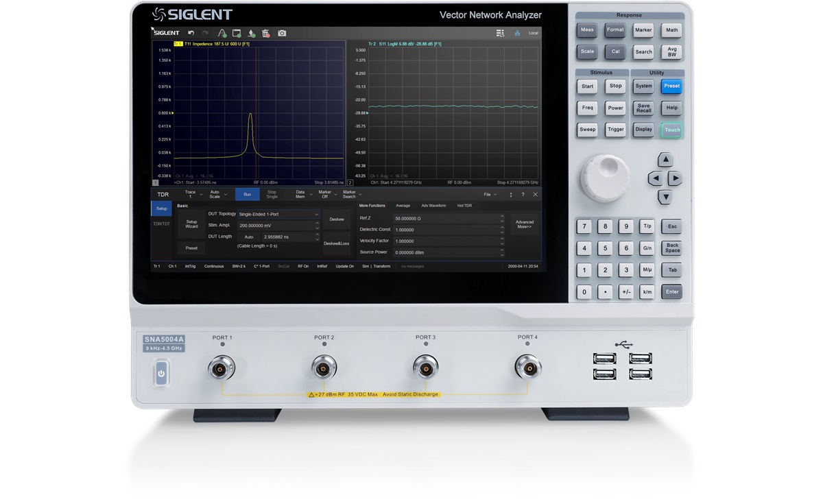Toggle SrcCal in the status bar
Viewport: 823px width, 504px height.
[x=283, y=266]
